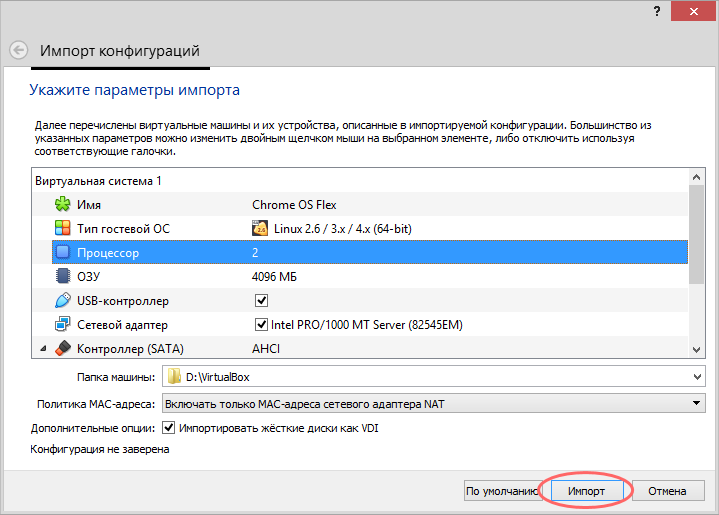The width and height of the screenshot is (719, 515).
Task: Click the scrollbar up arrow in list
Action: [696, 177]
